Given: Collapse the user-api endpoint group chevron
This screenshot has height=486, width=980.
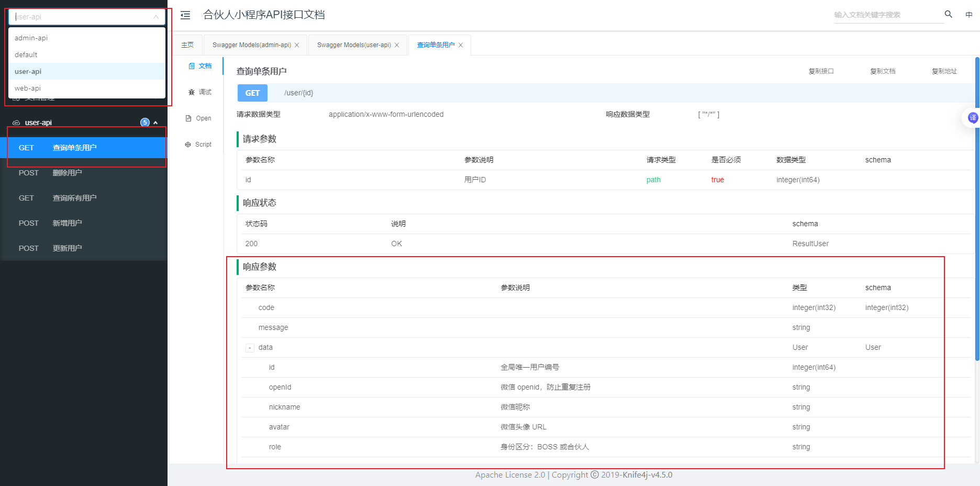Looking at the screenshot, I should (155, 122).
